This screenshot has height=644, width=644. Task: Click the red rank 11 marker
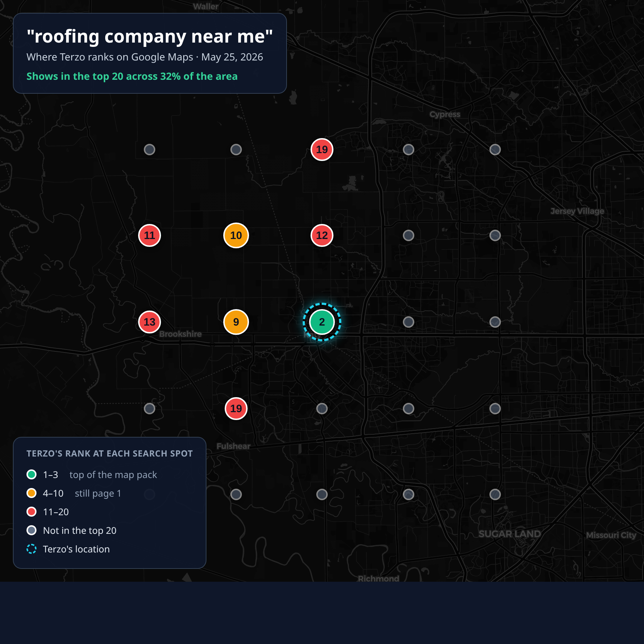click(150, 235)
